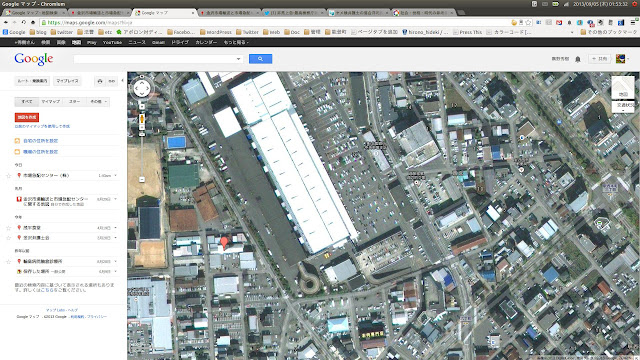Click the browser address bar URL

90,22
